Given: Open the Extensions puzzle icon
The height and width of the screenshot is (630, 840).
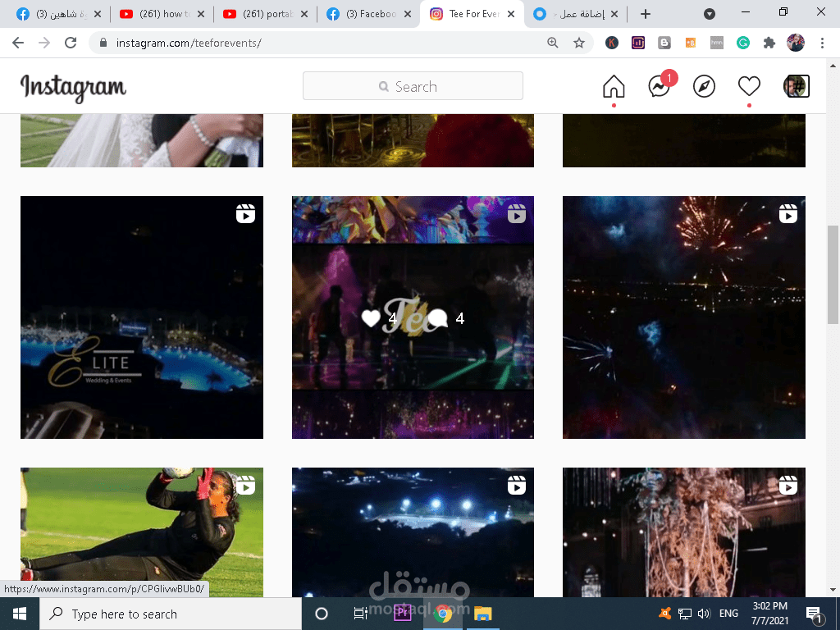Looking at the screenshot, I should [769, 43].
